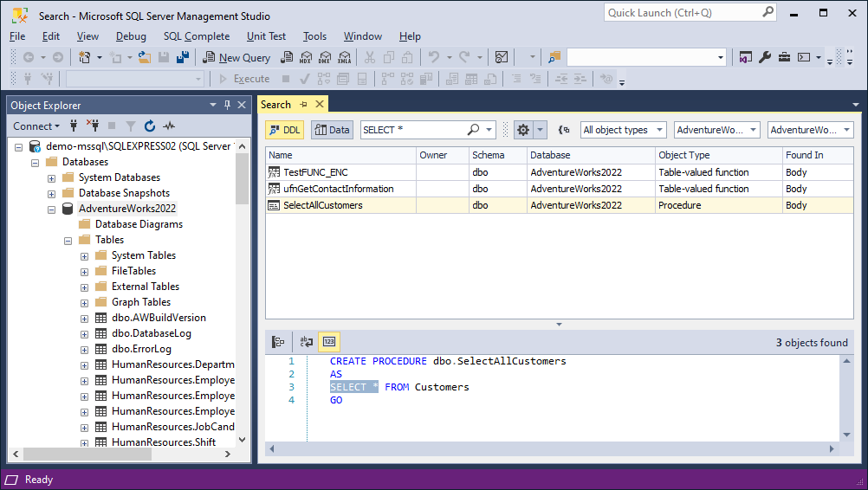Open the Tools menu
This screenshot has width=868, height=490.
[x=314, y=36]
